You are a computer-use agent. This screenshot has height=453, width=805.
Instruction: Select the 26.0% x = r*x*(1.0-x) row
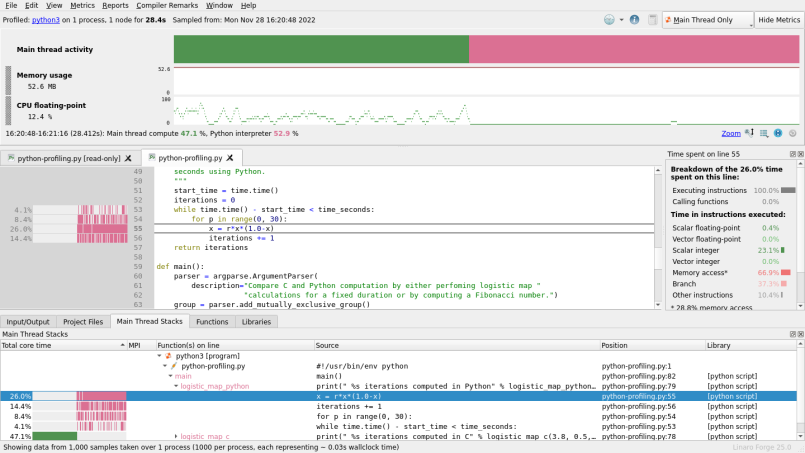click(398, 396)
